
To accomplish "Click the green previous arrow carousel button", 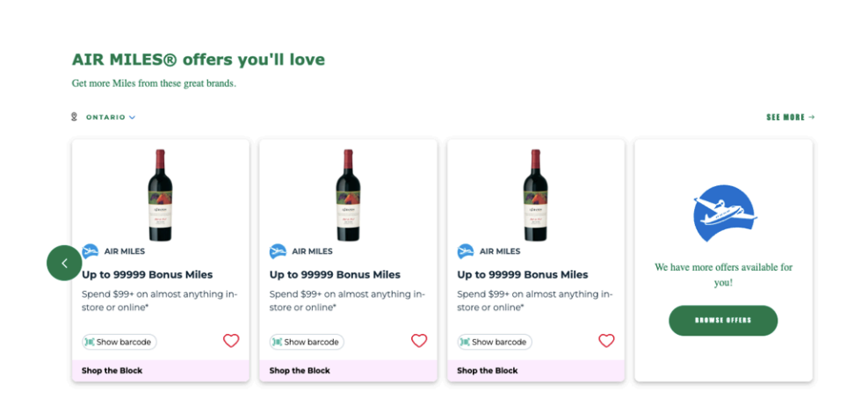I will click(64, 263).
